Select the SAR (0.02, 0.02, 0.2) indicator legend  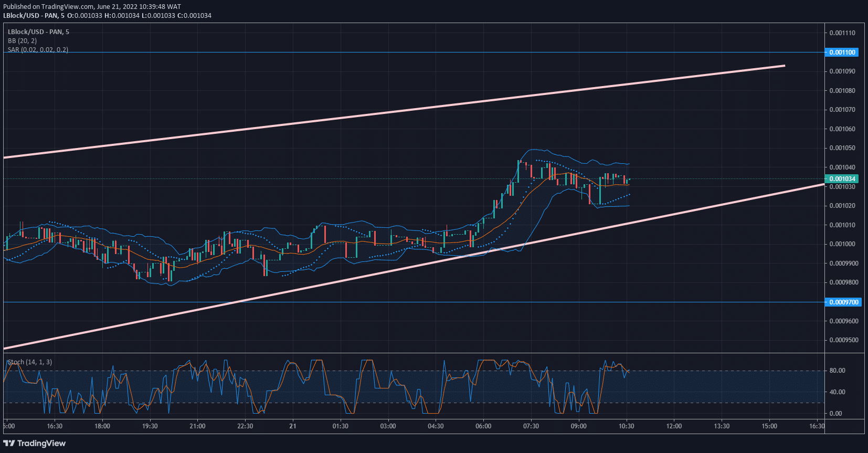point(38,50)
